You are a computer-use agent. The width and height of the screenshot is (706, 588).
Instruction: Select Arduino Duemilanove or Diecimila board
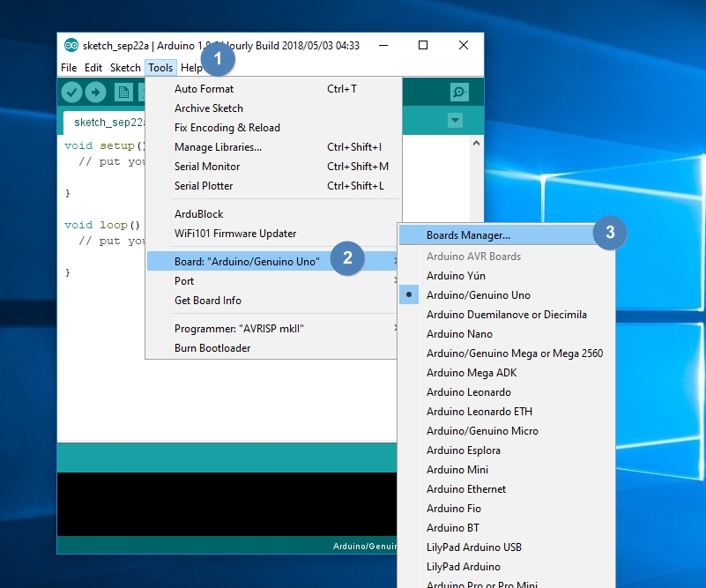pyautogui.click(x=507, y=314)
